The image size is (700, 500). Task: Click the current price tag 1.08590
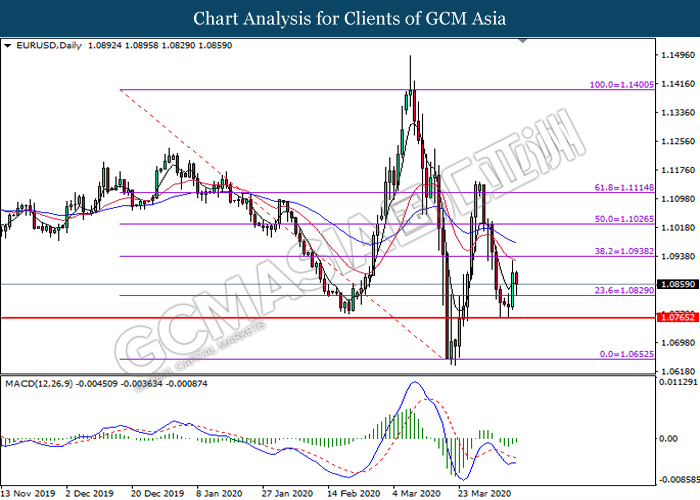point(678,284)
